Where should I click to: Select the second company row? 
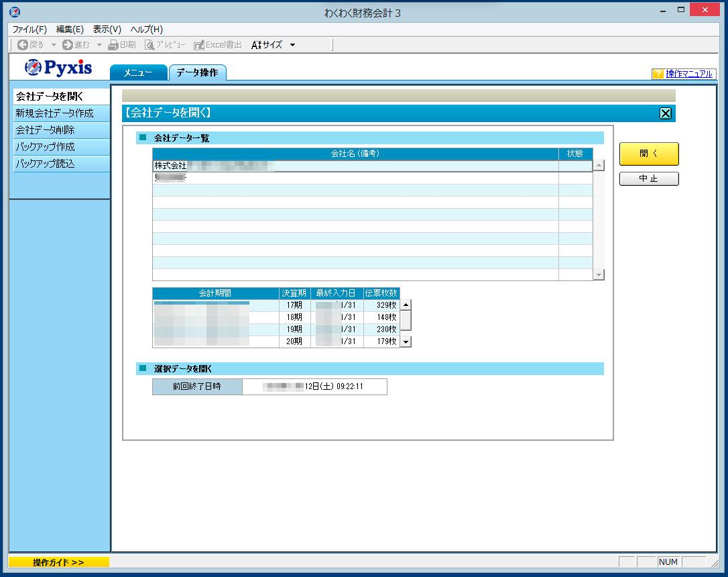[x=372, y=178]
